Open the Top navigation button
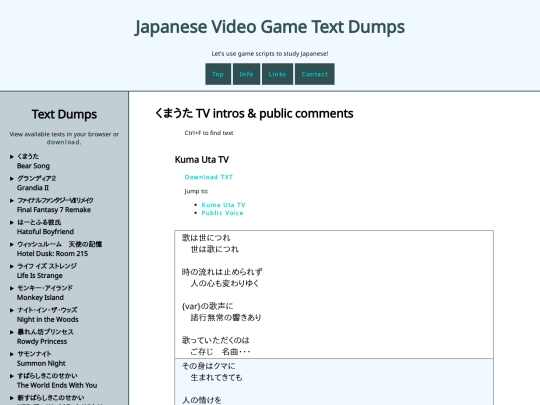The image size is (540, 405). pos(218,74)
